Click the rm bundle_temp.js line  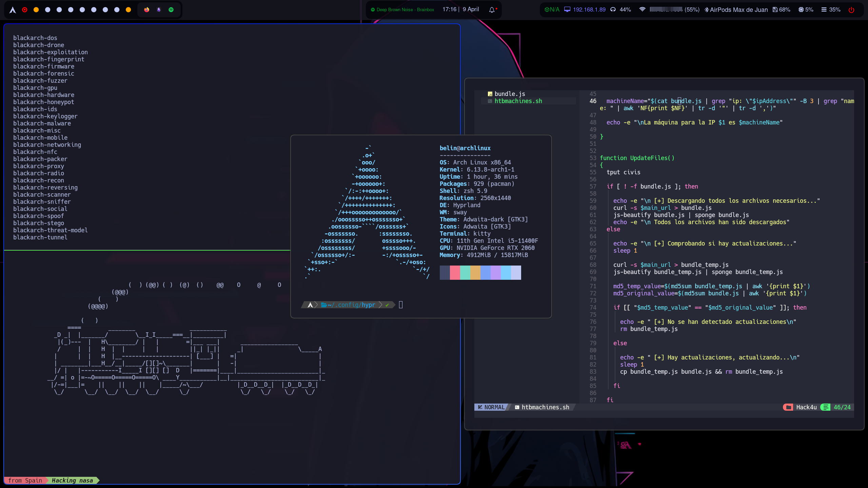(649, 329)
